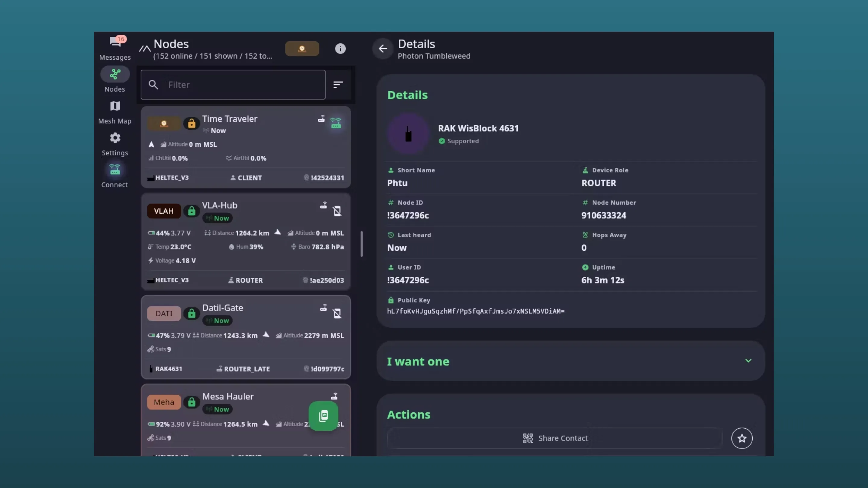Select the Mesa Hauler node name
868x488 pixels.
coord(228,396)
